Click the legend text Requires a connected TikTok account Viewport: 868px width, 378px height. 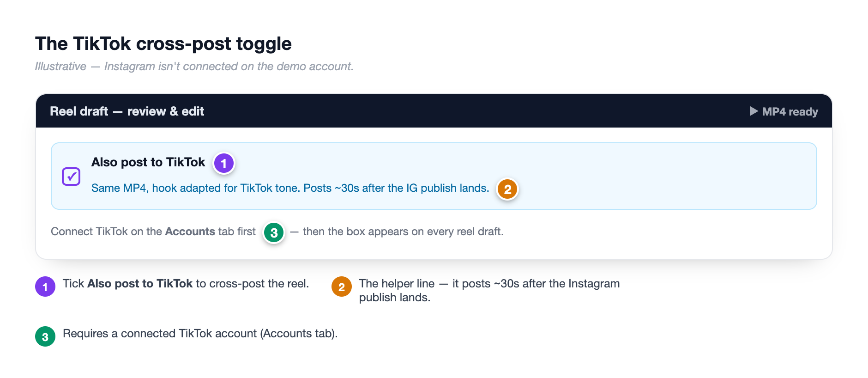tap(200, 334)
